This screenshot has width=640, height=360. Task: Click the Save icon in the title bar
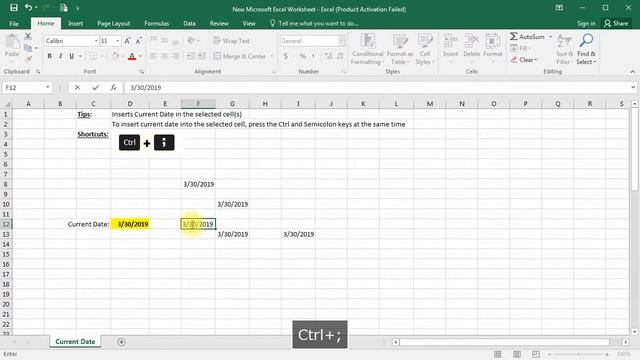[14, 8]
